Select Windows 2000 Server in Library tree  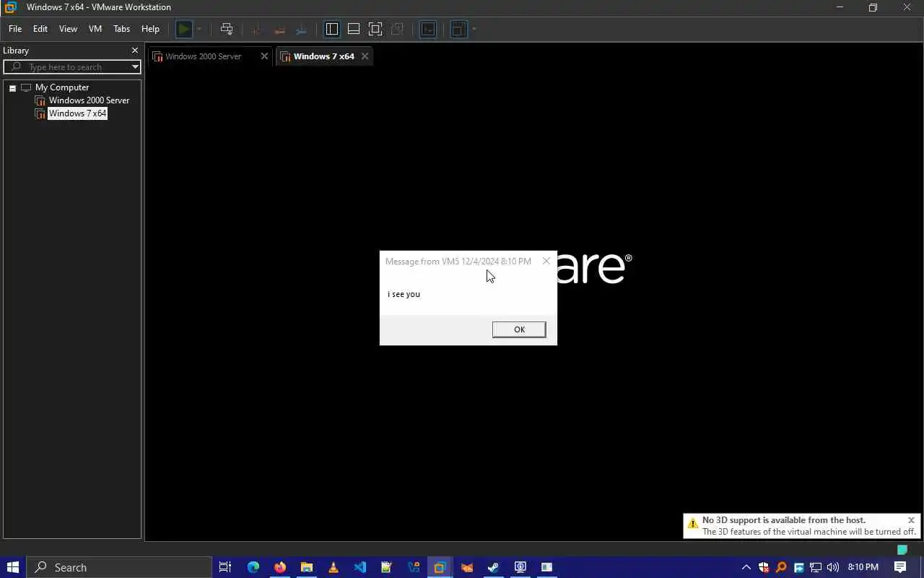coord(89,100)
